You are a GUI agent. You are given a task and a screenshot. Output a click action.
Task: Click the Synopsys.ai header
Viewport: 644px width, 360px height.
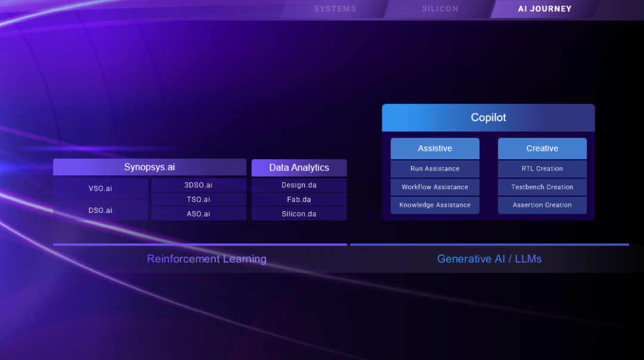(x=149, y=167)
